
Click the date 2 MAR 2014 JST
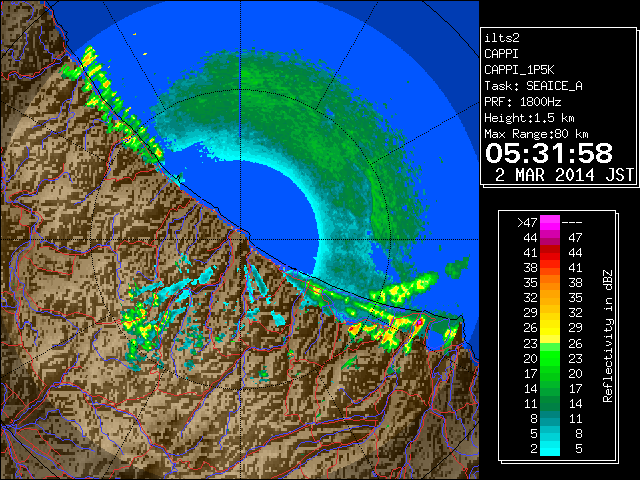point(564,175)
